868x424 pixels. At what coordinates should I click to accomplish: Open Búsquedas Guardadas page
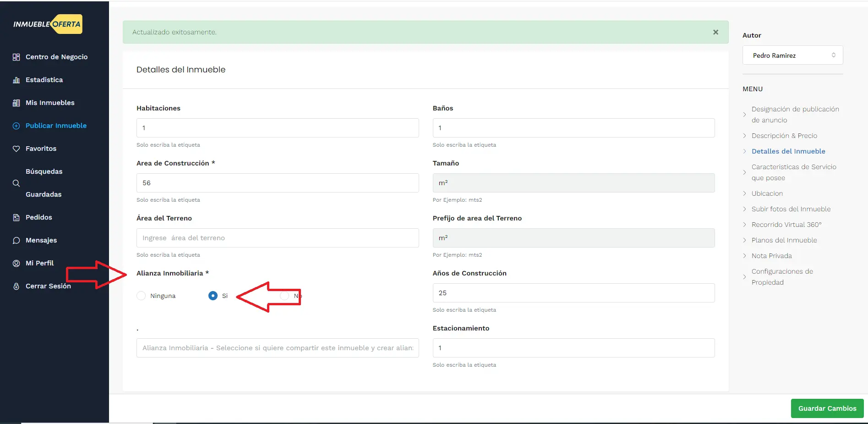pyautogui.click(x=44, y=183)
